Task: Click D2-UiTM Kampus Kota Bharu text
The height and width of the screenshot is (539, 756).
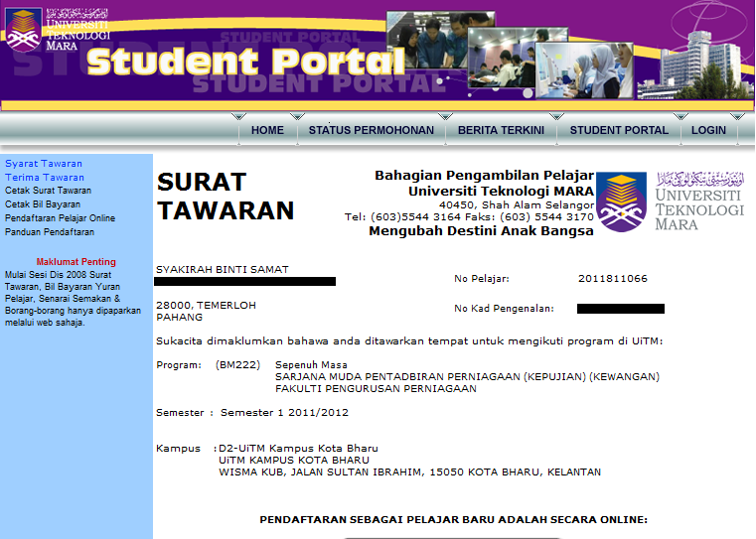Action: click(x=298, y=449)
